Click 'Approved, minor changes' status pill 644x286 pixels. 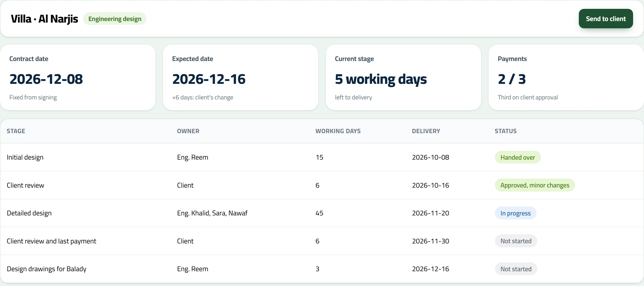[535, 185]
